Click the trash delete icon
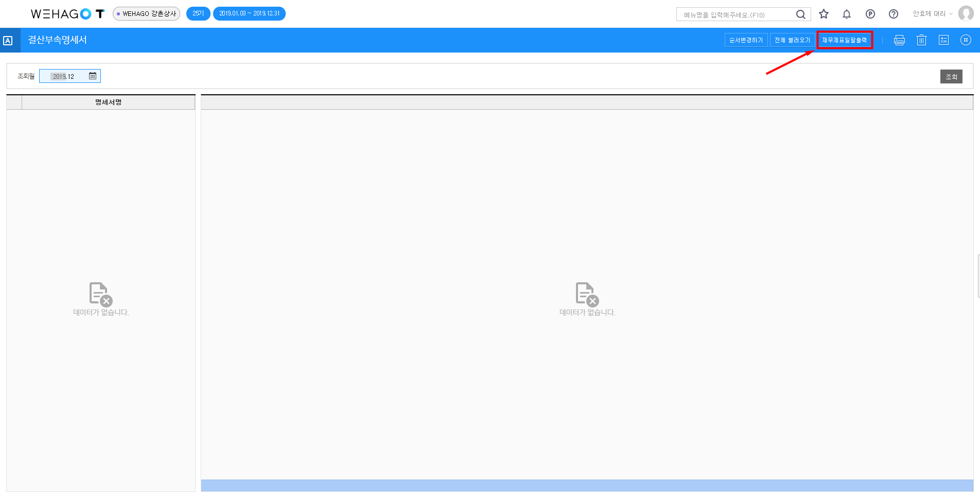Screen dimensions: 980x495 pos(921,40)
